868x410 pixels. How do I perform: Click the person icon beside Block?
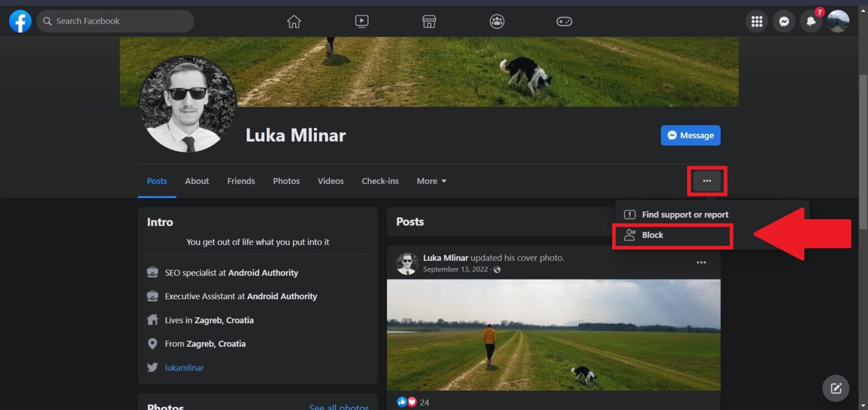pyautogui.click(x=630, y=235)
